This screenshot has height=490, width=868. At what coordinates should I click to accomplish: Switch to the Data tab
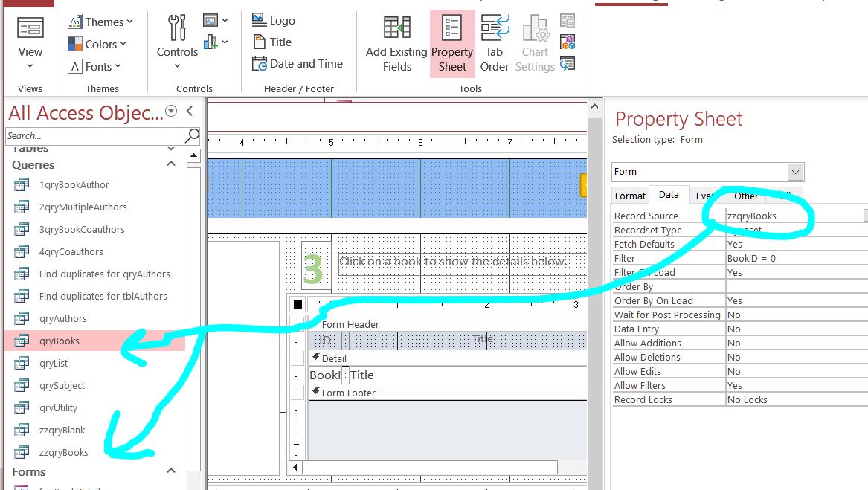pos(669,195)
